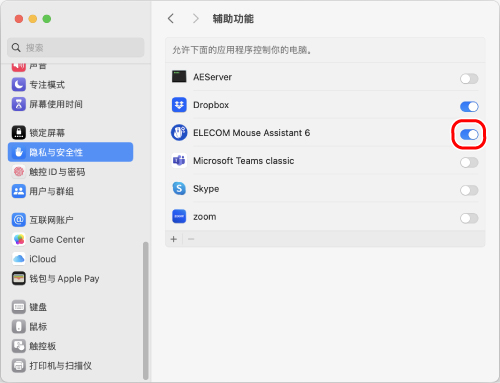Select iCloud label in sidebar

[43, 259]
